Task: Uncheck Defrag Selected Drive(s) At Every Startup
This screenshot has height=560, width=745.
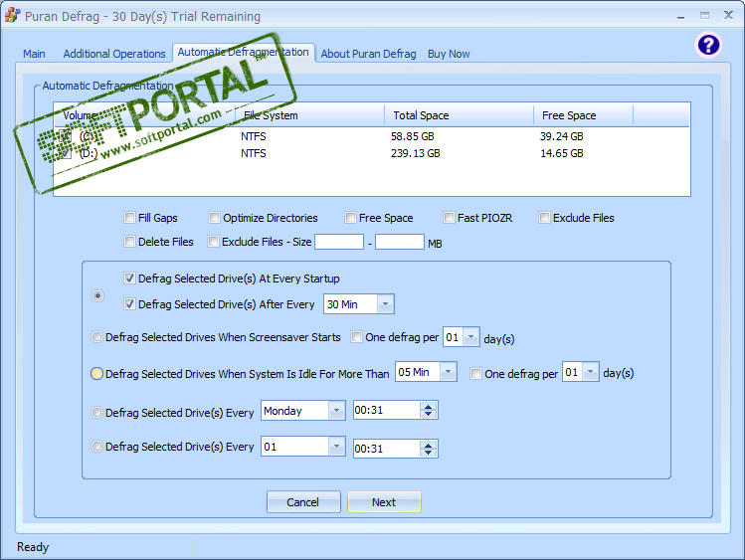Action: click(x=129, y=279)
